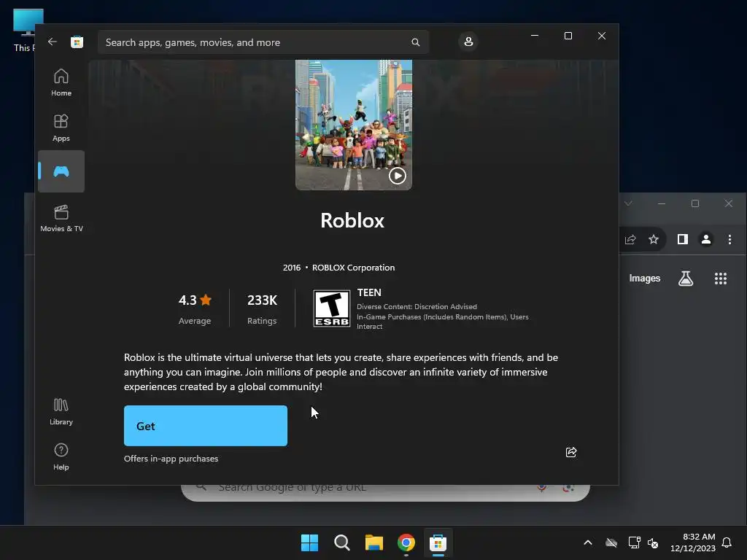This screenshot has width=747, height=560.
Task: Open the clock and date flyout
Action: pos(692,542)
